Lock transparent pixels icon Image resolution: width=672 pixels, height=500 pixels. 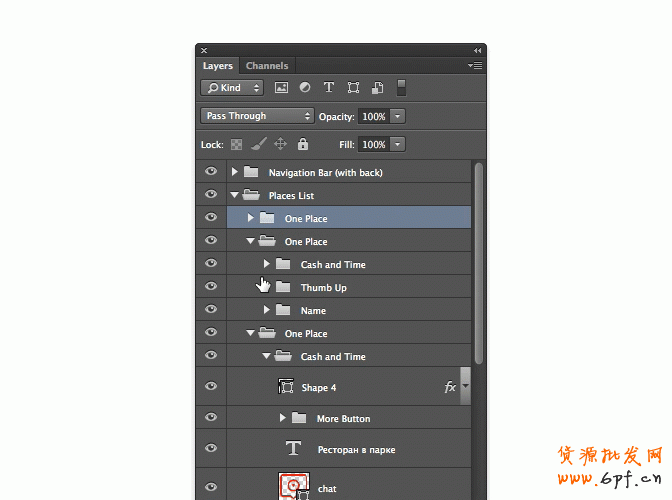pos(236,144)
